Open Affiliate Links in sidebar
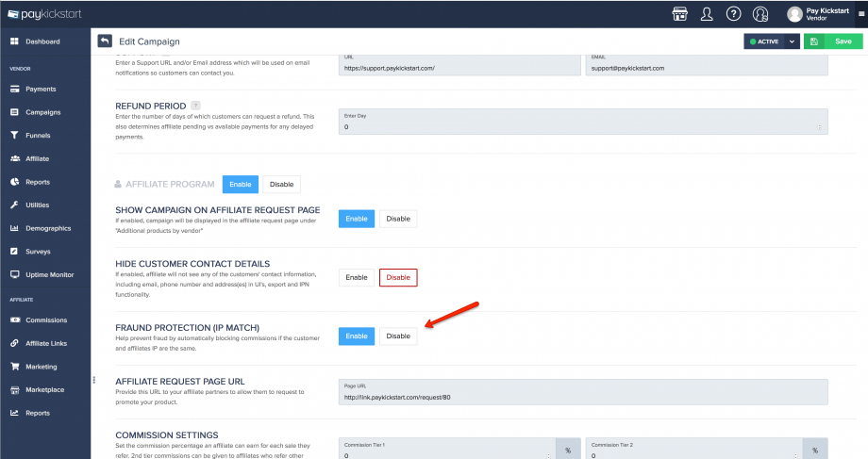 click(46, 343)
